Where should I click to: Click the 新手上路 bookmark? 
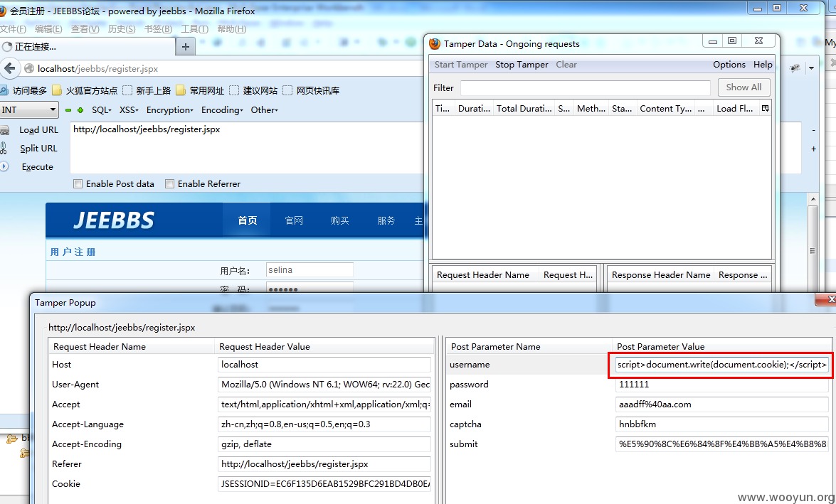pos(147,90)
